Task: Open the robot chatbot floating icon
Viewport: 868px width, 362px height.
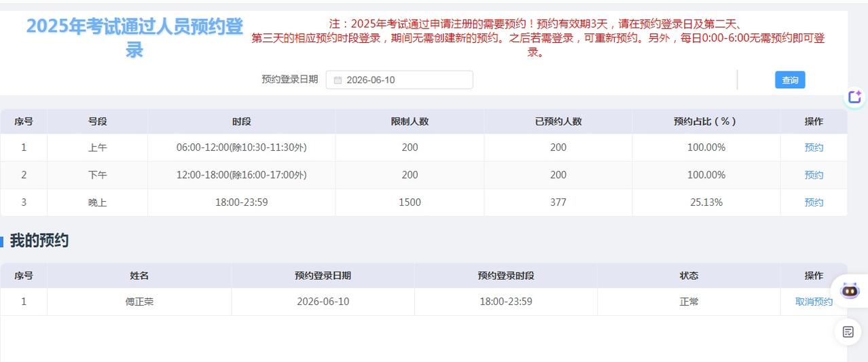Action: pos(850,291)
